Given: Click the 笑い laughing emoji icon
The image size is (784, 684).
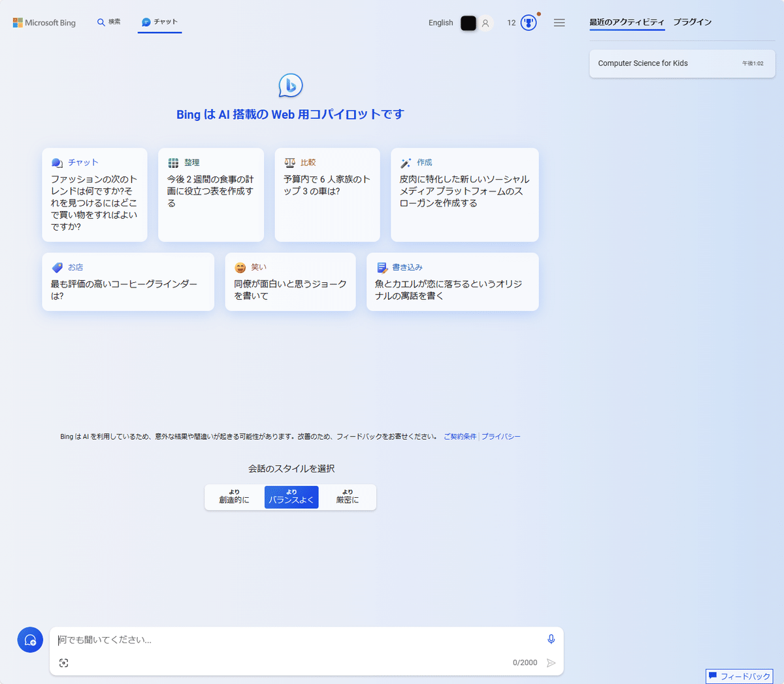Looking at the screenshot, I should point(240,268).
